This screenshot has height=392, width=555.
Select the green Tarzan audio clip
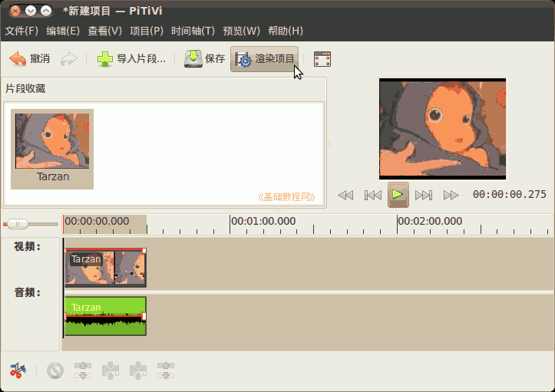[x=105, y=316]
